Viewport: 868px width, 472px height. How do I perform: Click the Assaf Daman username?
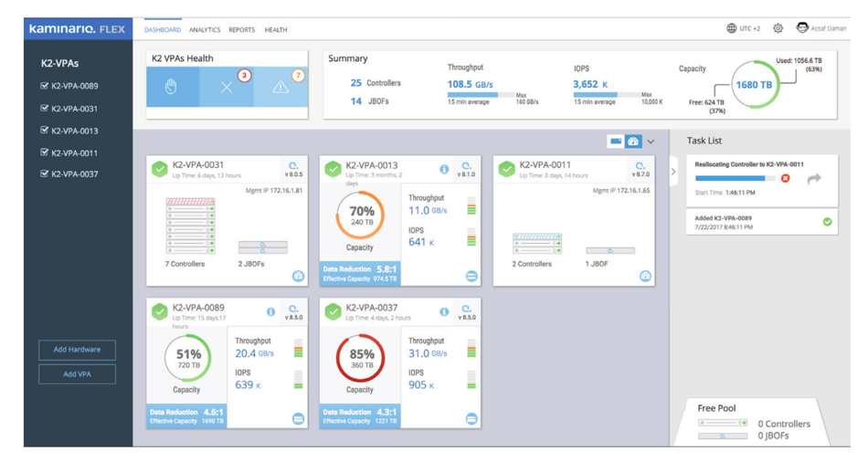(828, 28)
